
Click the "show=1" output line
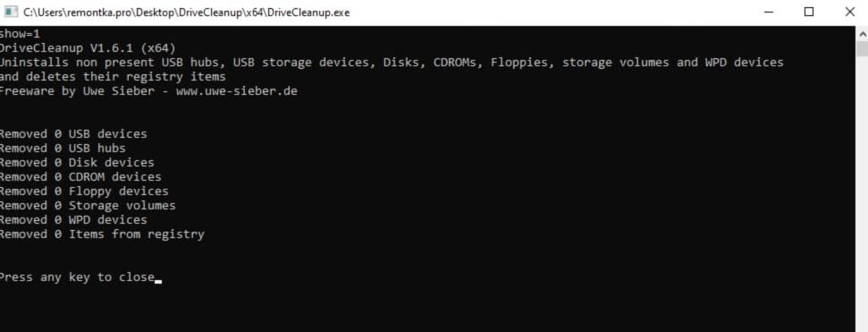(x=20, y=33)
